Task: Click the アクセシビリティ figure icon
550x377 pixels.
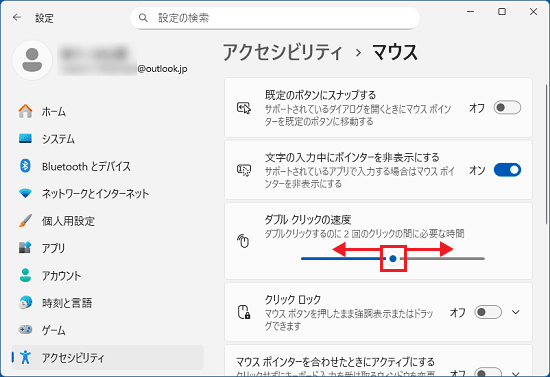Action: [x=25, y=357]
